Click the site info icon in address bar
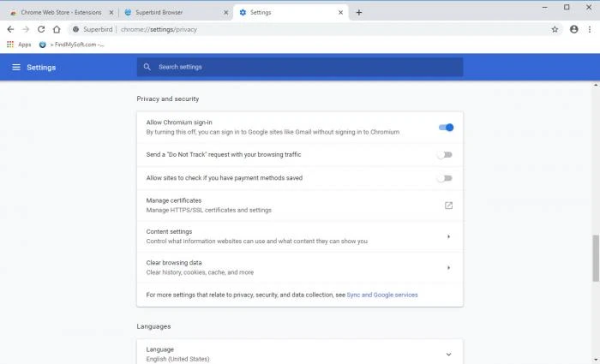 click(x=75, y=29)
